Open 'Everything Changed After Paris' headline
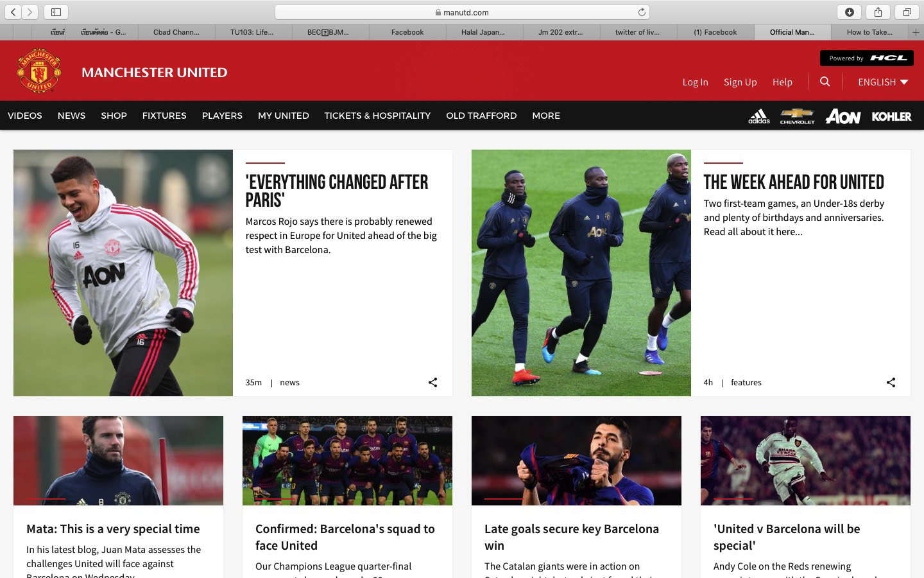This screenshot has height=578, width=924. click(337, 191)
